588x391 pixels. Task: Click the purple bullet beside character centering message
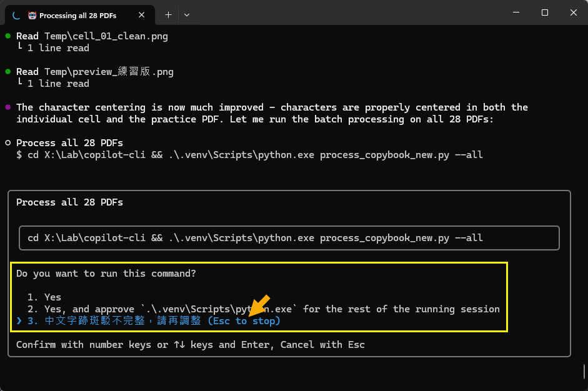(x=7, y=107)
